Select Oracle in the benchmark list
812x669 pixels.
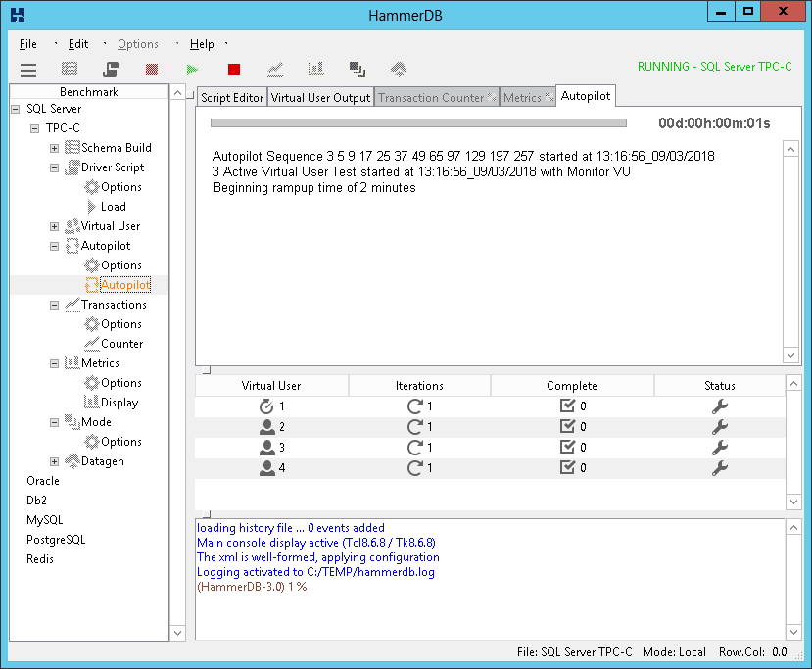click(43, 481)
